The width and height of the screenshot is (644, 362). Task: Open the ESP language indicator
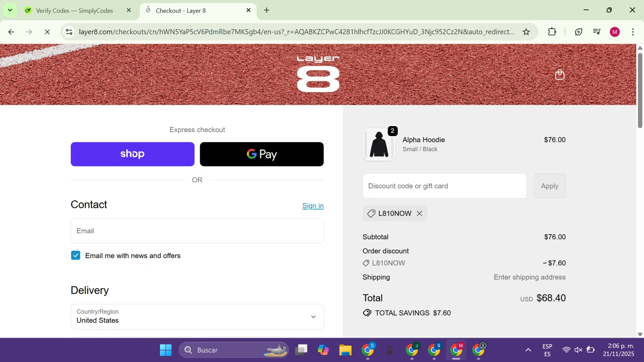tap(547, 350)
